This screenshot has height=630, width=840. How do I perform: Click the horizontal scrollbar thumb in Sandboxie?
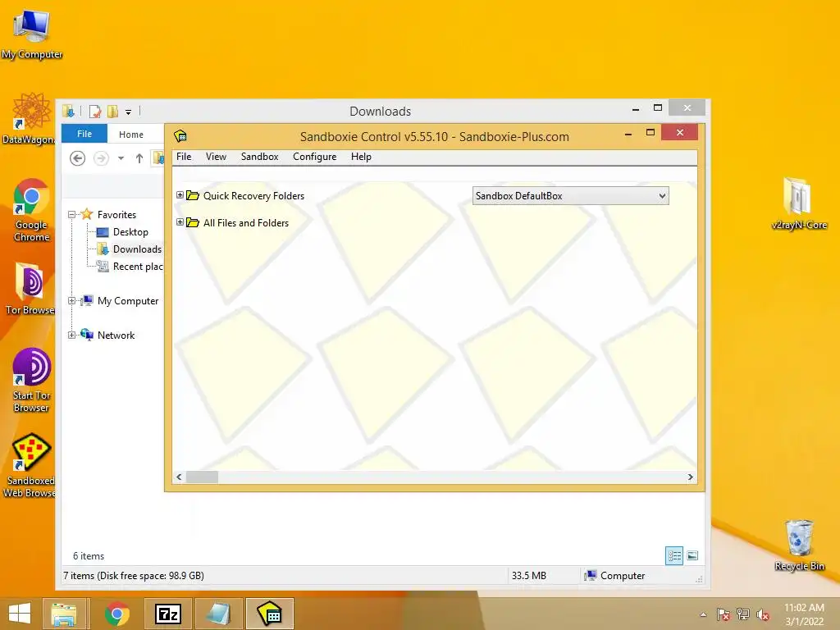click(x=202, y=477)
